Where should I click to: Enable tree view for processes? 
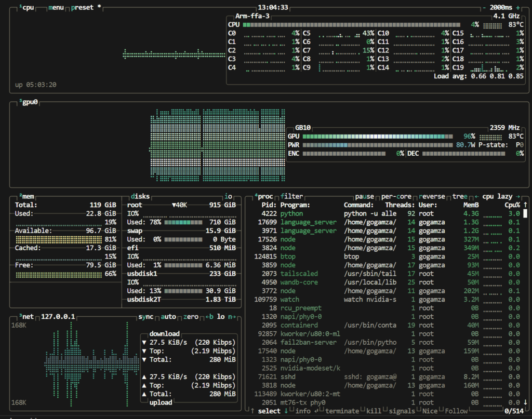(x=461, y=197)
